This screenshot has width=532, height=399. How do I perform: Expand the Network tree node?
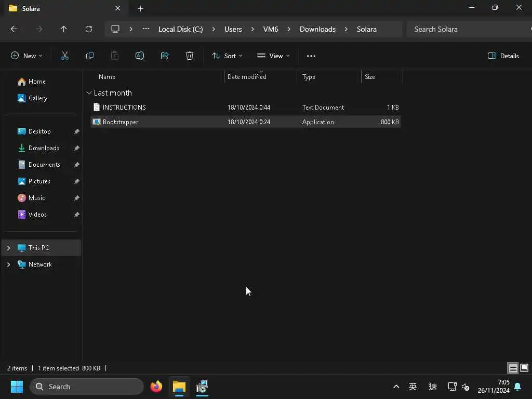[8, 264]
